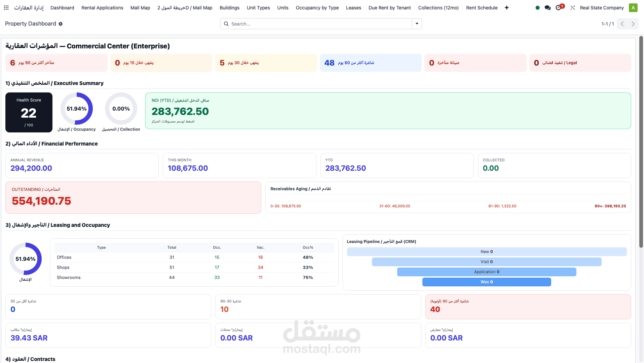Open Occupancy by Type menu
This screenshot has width=644, height=363.
click(x=317, y=7)
